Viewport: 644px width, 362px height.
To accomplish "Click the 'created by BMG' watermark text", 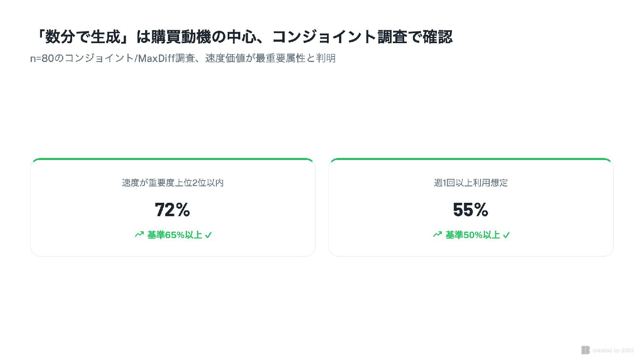I will point(613,350).
